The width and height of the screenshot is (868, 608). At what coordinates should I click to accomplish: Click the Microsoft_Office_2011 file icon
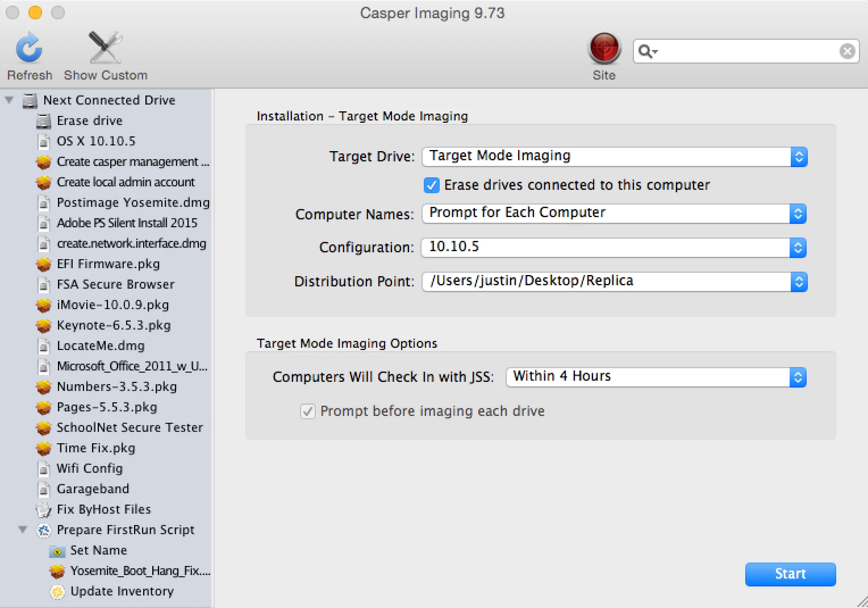pyautogui.click(x=44, y=367)
